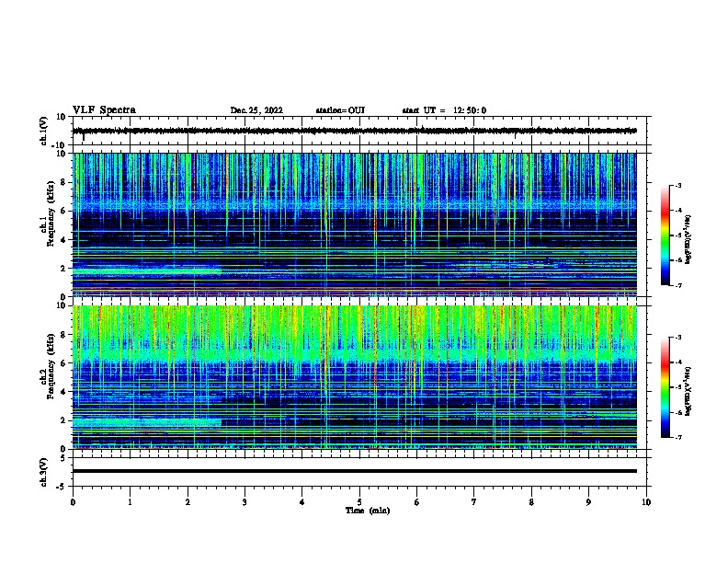Click the ch.3 flat voltage trace

354,471
